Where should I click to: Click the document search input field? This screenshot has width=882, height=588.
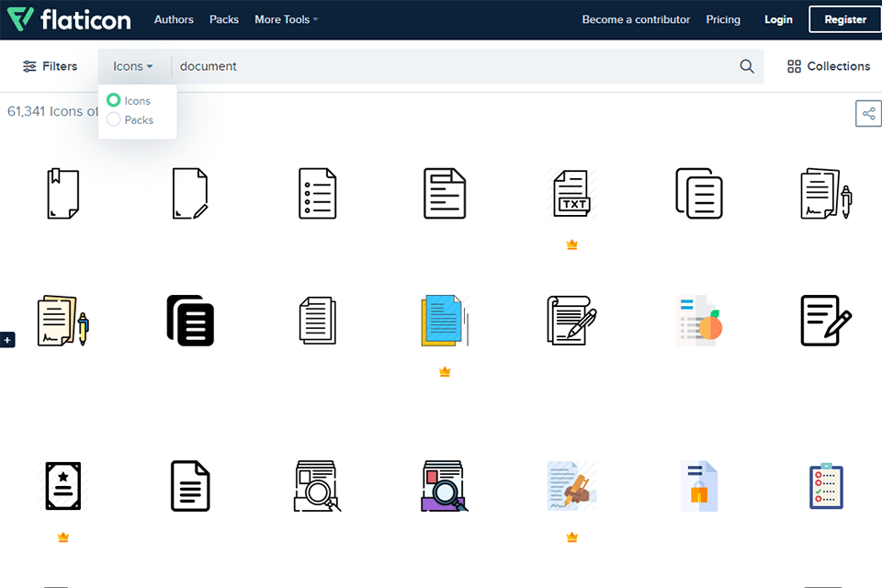[x=367, y=66]
